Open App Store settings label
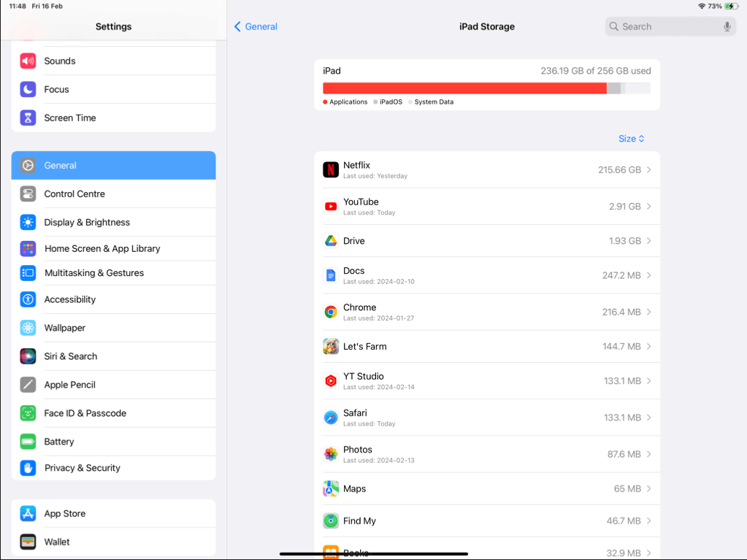 (65, 513)
